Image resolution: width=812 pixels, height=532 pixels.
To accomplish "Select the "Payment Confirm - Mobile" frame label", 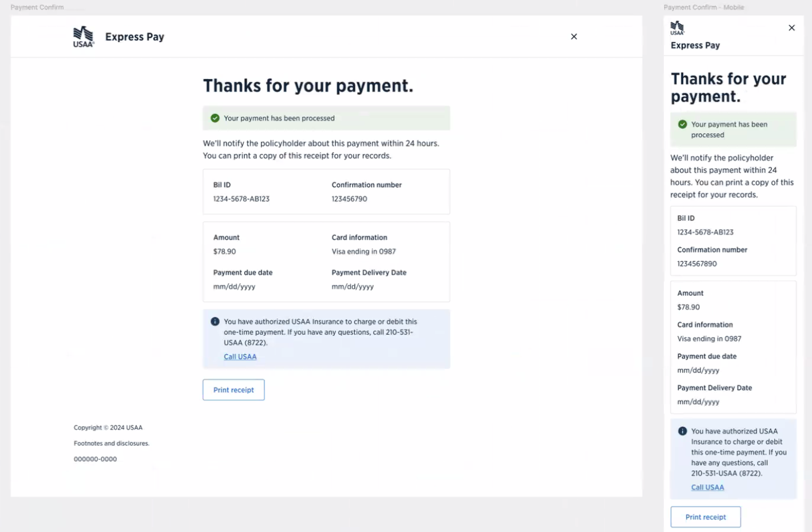I will coord(703,7).
